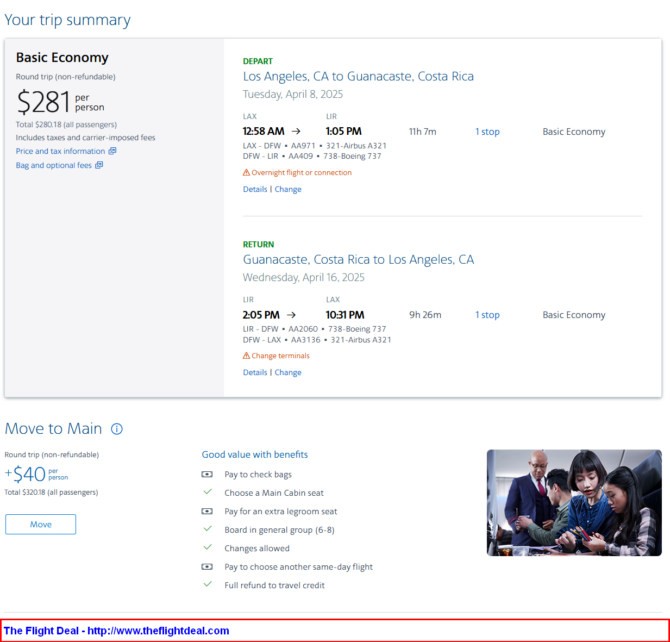Click Change for the return April 16 flight
Screen dimensions: 670x642
(288, 372)
